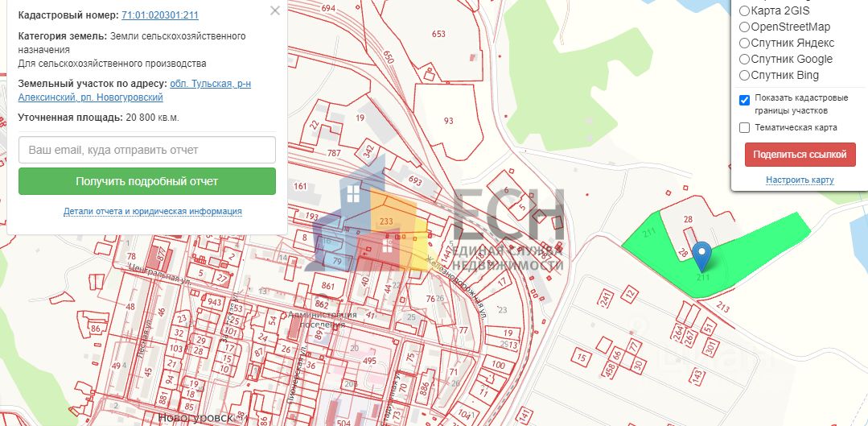Open the 'Настроить карту' link
Image resolution: width=868 pixels, height=426 pixels.
pyautogui.click(x=800, y=180)
